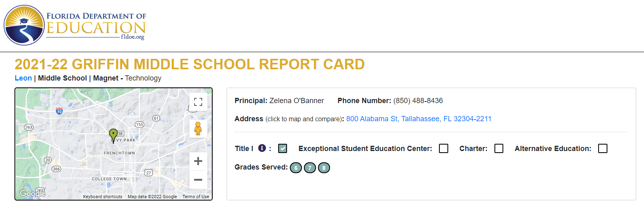This screenshot has width=644, height=207.
Task: Toggle fullscreen view on the map
Action: [x=198, y=101]
